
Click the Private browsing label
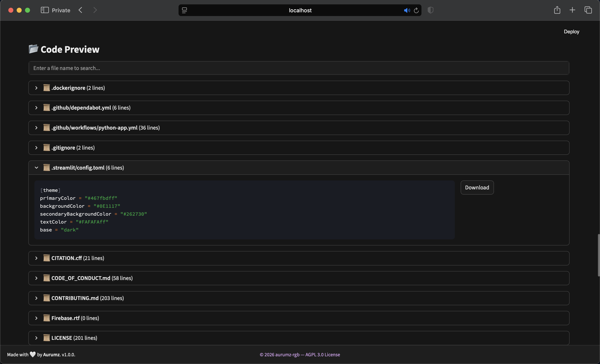click(61, 10)
